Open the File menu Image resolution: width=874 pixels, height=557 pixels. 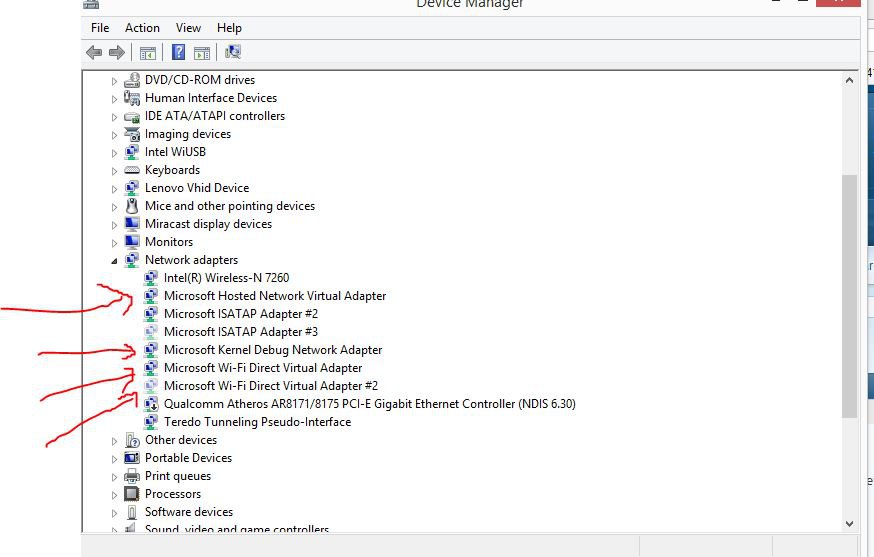pos(100,28)
